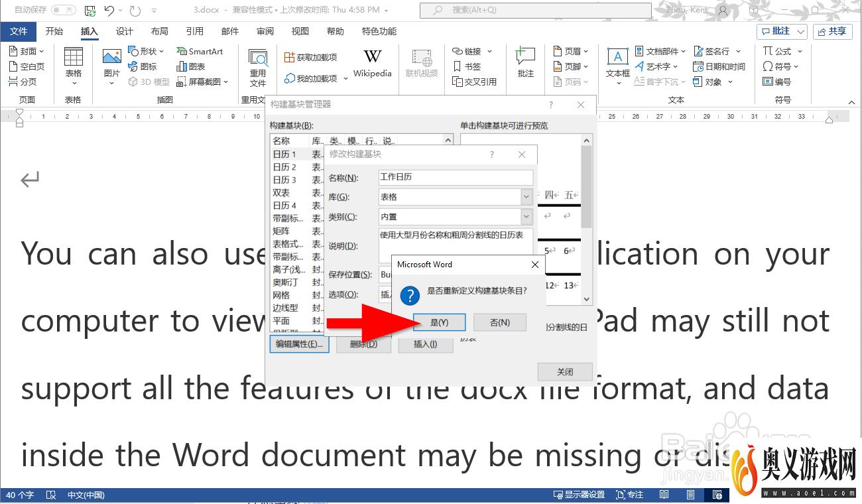Click the Description (说明) text field

456,246
